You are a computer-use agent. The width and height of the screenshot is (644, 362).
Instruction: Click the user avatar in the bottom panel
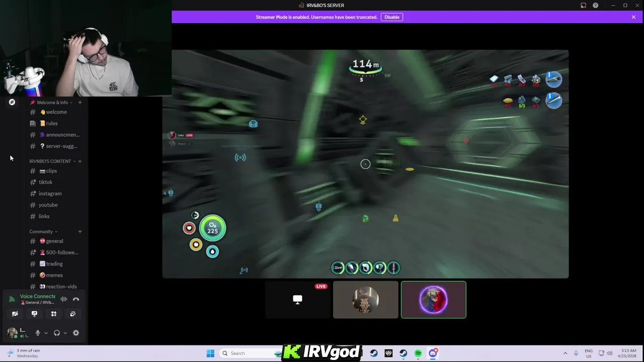click(x=12, y=332)
